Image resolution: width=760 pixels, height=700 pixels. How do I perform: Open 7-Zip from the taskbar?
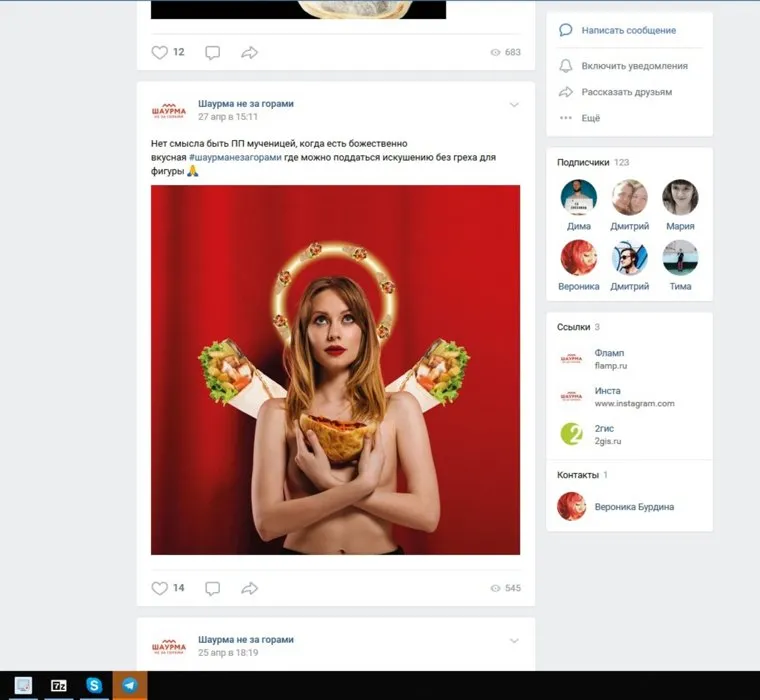tap(59, 685)
